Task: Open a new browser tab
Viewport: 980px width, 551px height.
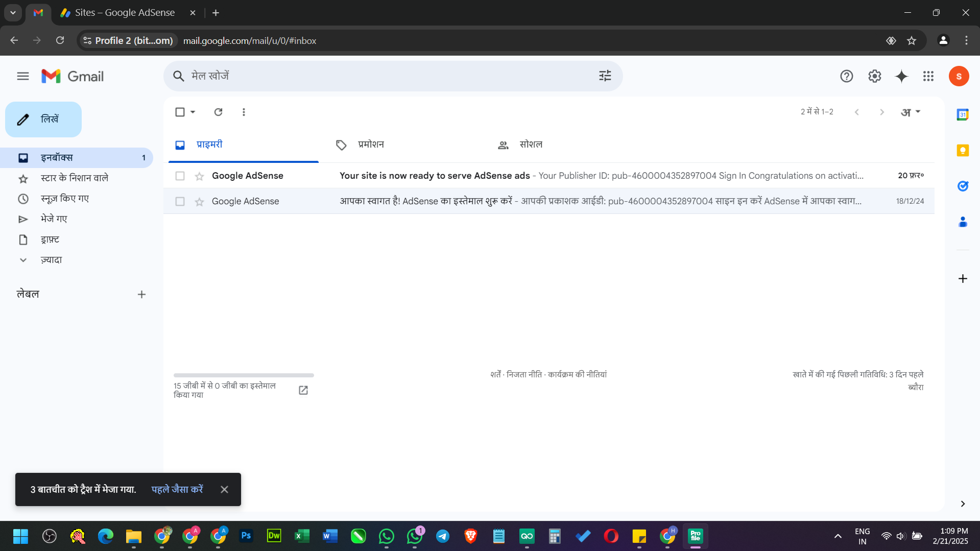Action: pyautogui.click(x=216, y=13)
